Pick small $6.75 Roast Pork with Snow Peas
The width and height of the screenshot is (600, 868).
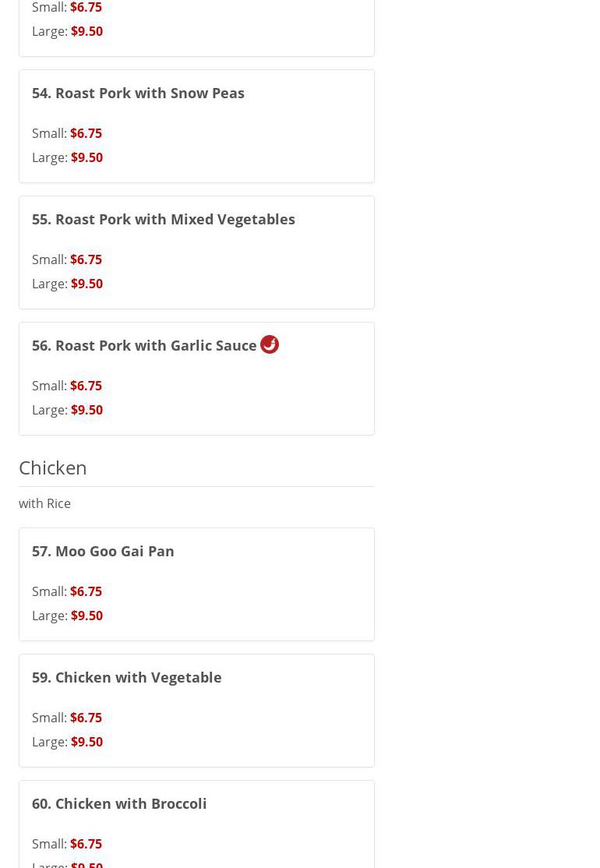tap(86, 133)
